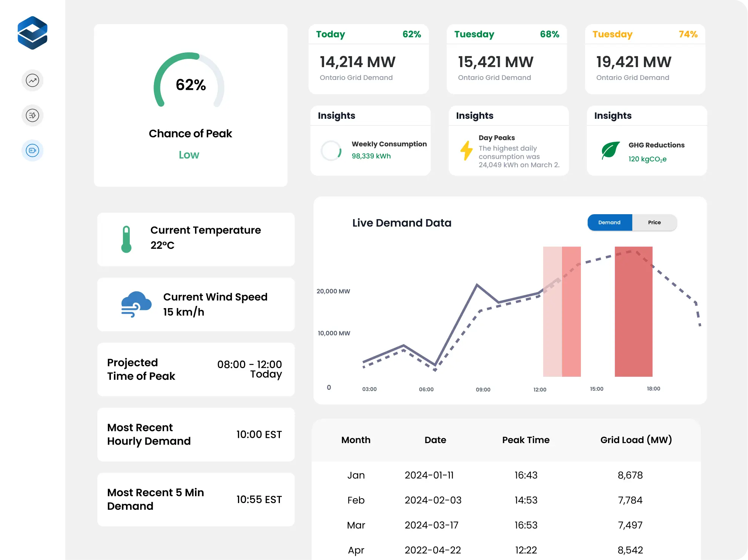
Task: Open the trend chart sidebar icon
Action: click(x=32, y=80)
